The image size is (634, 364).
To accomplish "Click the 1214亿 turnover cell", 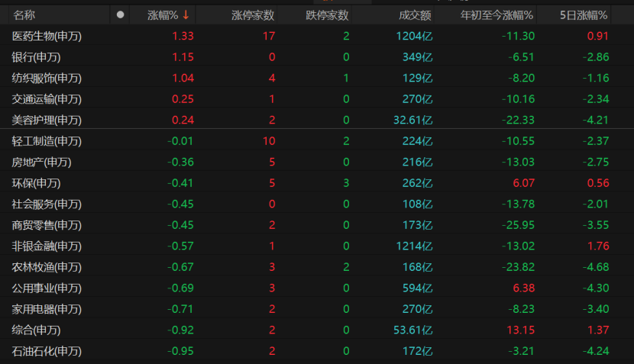I will [415, 246].
